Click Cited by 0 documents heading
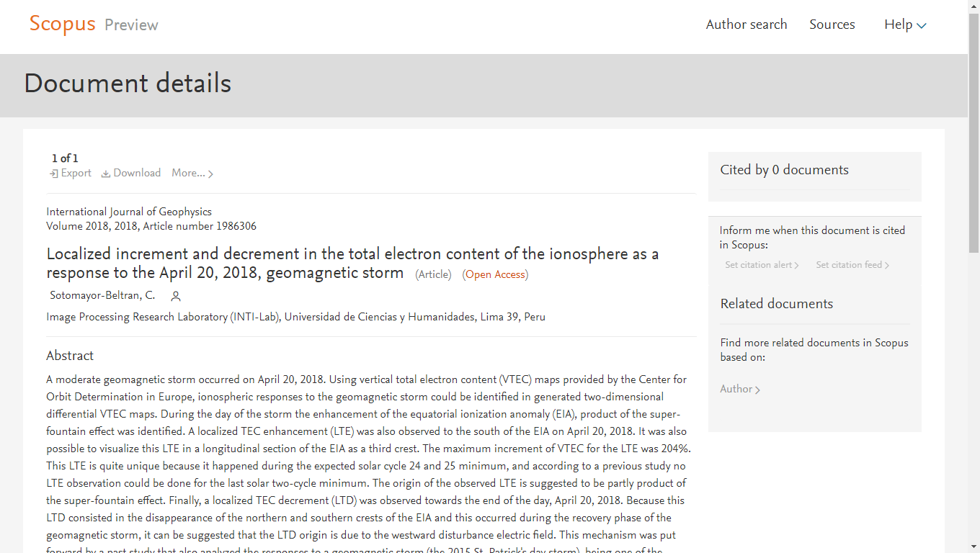Screen dimensions: 980x553 [784, 170]
